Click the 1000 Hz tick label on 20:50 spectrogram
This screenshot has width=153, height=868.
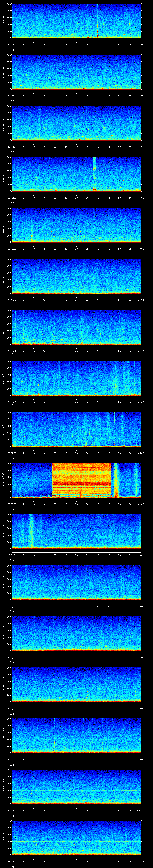(8, 310)
